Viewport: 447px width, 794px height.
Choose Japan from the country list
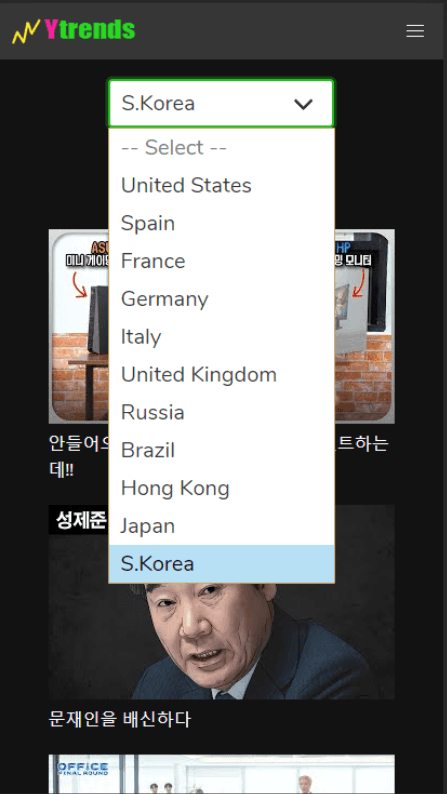[x=221, y=526]
